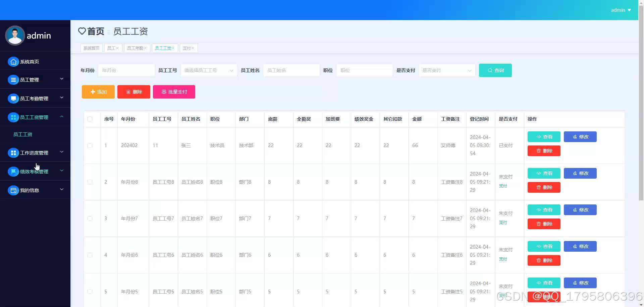Expand the 绩效考核管理 menu chevron
This screenshot has width=644, height=307.
tap(62, 171)
